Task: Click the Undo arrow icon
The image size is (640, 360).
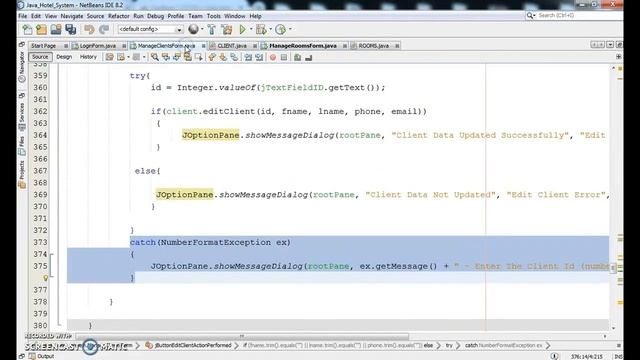Action: click(89, 29)
